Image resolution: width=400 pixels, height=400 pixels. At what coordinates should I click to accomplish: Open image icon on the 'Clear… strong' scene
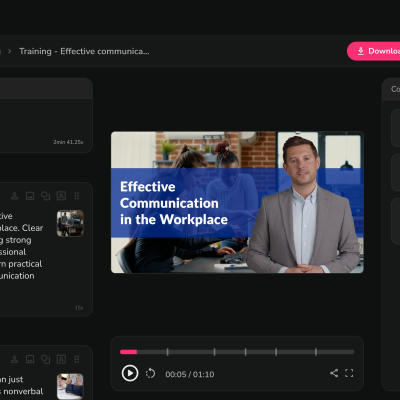[x=30, y=196]
